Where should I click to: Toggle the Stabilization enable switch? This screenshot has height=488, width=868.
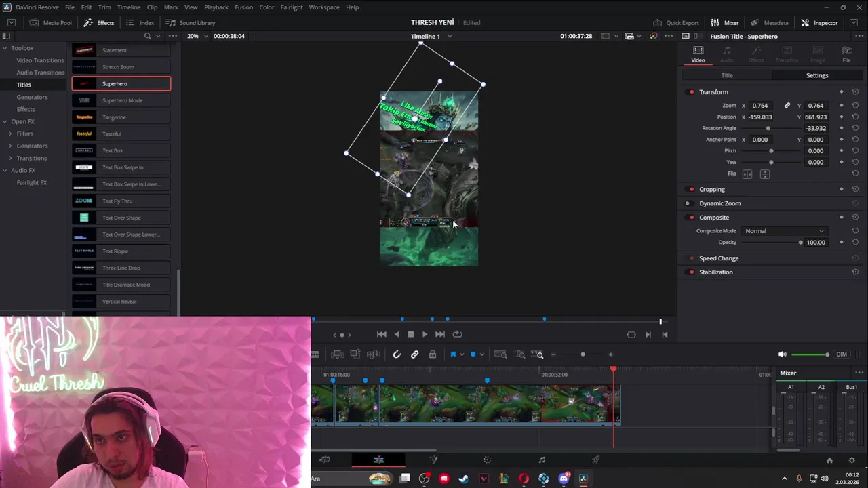click(691, 272)
